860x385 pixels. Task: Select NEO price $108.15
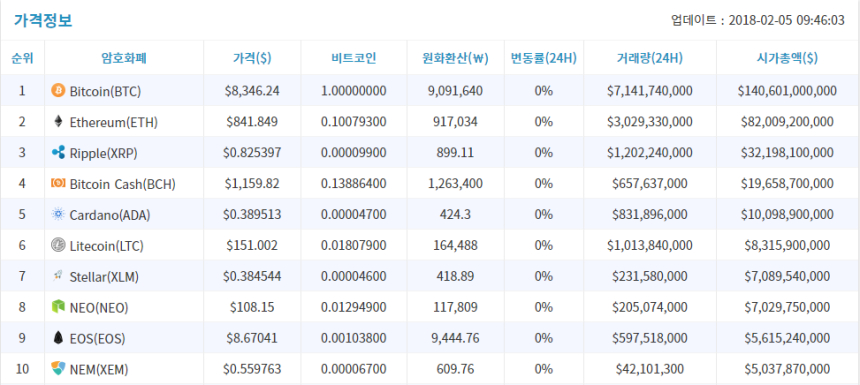(x=252, y=308)
